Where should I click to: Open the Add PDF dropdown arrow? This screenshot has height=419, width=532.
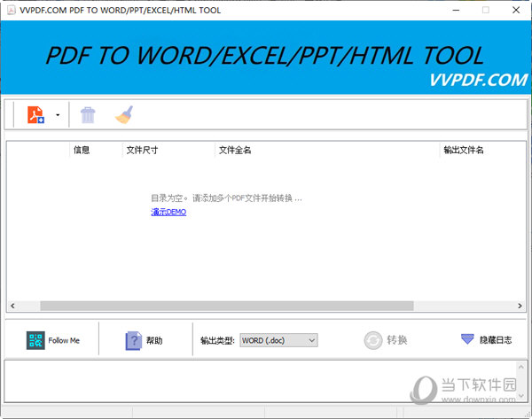coord(58,115)
